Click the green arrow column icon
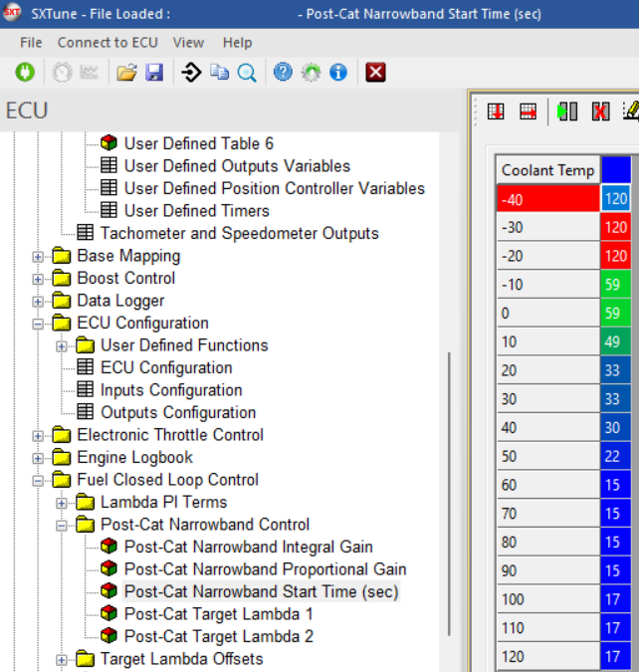 point(567,112)
